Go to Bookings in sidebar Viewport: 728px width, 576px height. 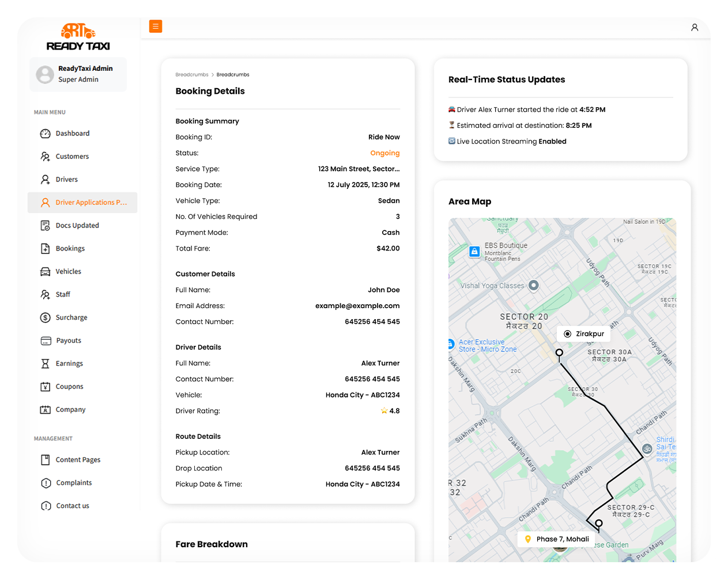70,249
